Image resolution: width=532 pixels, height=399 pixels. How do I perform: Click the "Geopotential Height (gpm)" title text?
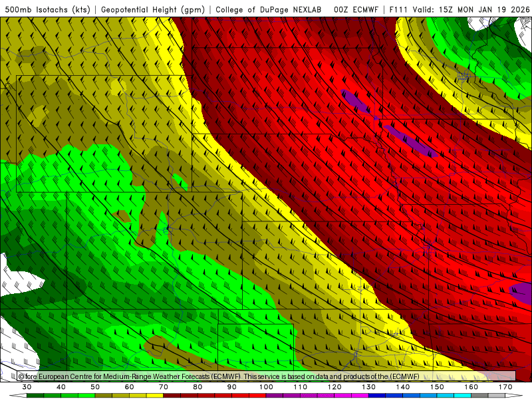tap(153, 10)
